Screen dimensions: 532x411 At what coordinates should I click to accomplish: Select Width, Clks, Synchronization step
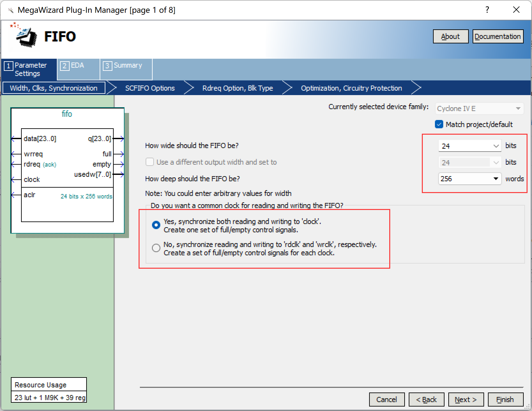54,88
